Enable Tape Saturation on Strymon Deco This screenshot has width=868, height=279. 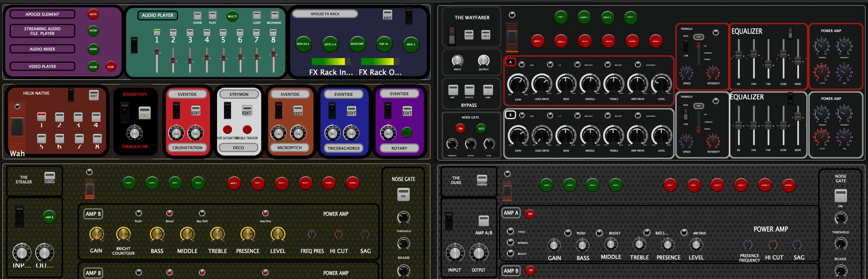[x=228, y=129]
